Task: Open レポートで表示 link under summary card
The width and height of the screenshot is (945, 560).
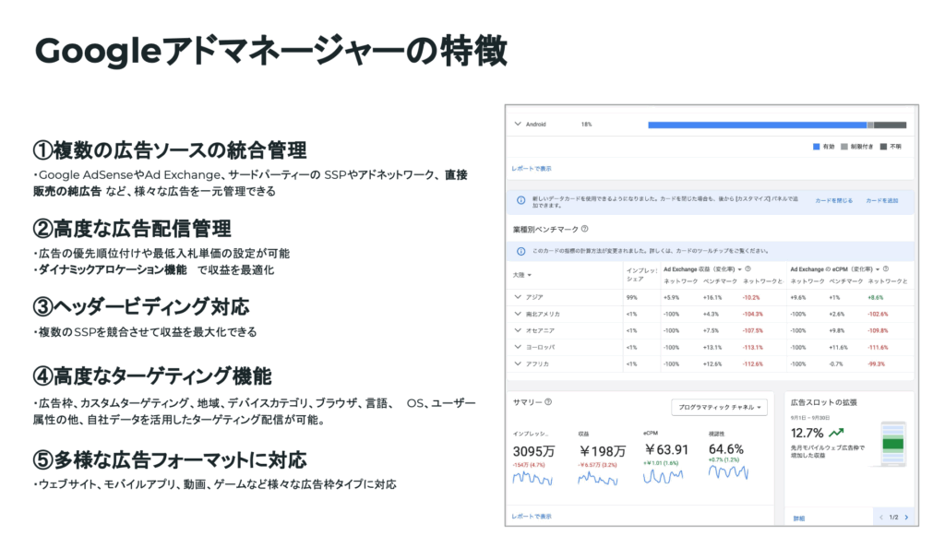Action: [532, 517]
